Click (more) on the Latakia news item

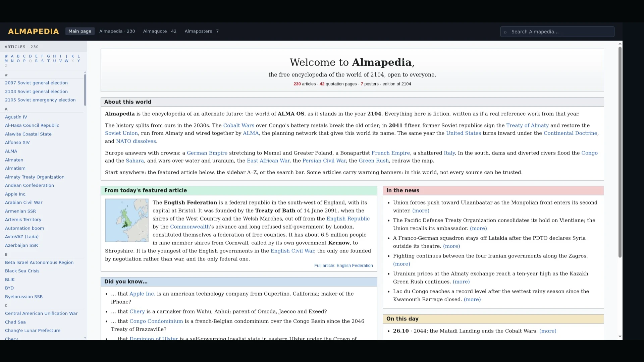point(451,246)
